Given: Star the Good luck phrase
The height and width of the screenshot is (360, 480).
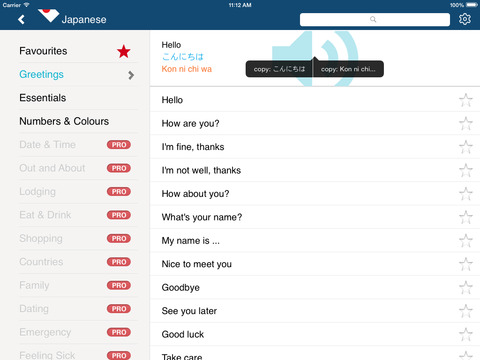Looking at the screenshot, I should coord(466,334).
